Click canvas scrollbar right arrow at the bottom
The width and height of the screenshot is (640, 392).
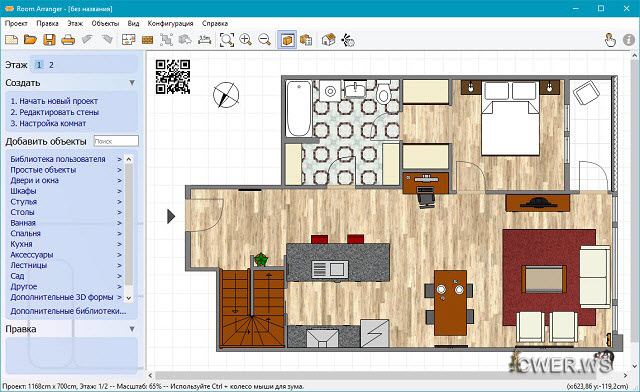(625, 375)
